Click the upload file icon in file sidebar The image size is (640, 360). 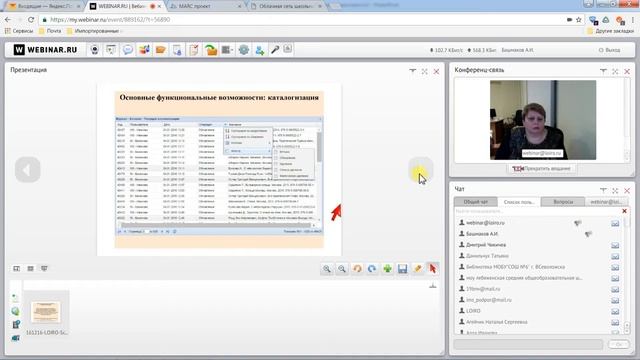click(x=16, y=298)
